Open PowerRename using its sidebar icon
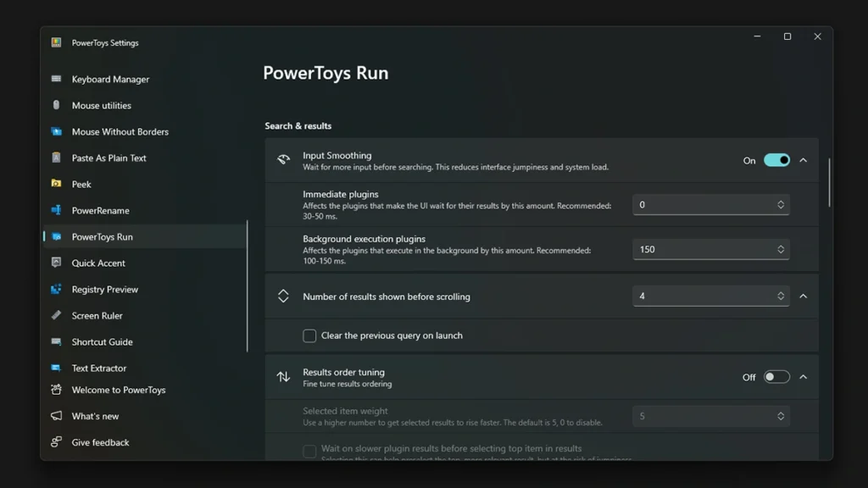 click(56, 210)
